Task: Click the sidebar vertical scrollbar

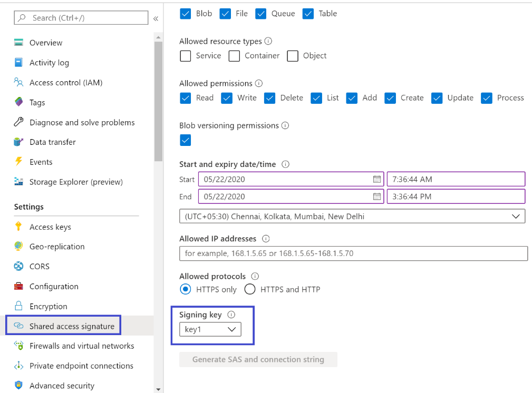Action: click(x=158, y=100)
